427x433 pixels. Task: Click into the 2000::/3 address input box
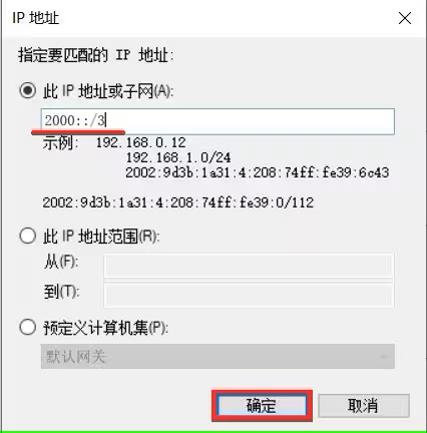point(218,121)
